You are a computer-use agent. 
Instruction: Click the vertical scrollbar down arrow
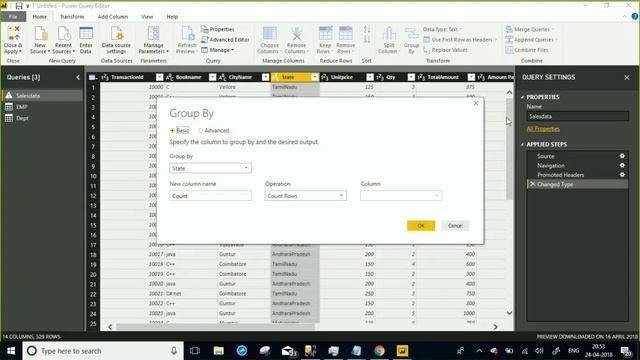click(509, 313)
